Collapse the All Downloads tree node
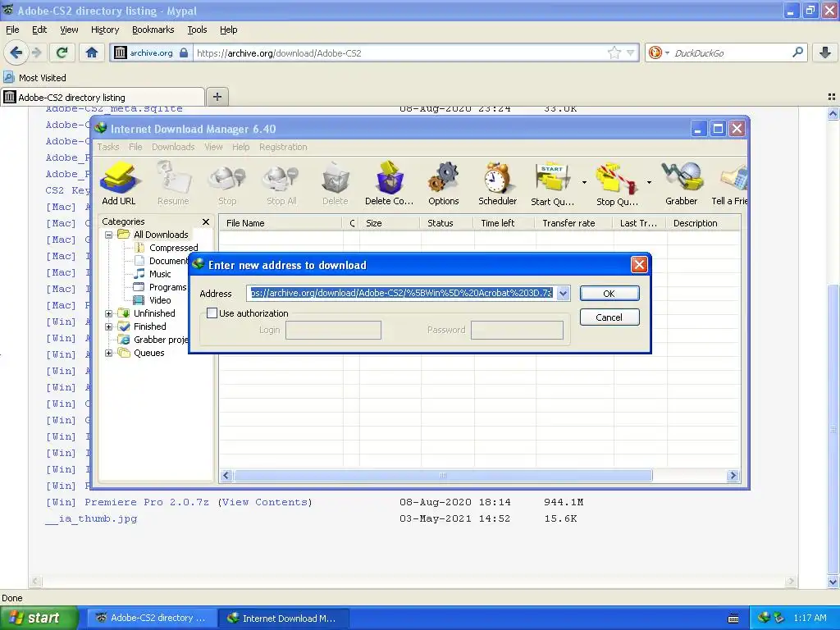 109,235
